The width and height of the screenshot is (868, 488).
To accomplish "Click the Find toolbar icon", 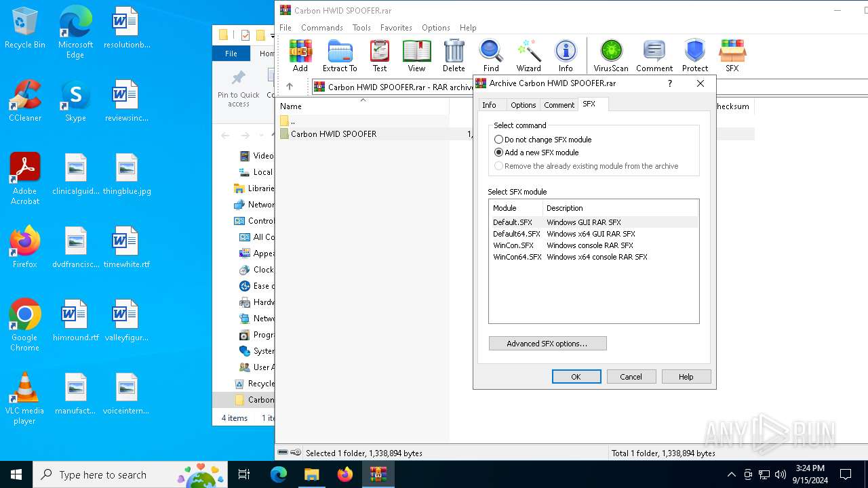I will (x=491, y=56).
